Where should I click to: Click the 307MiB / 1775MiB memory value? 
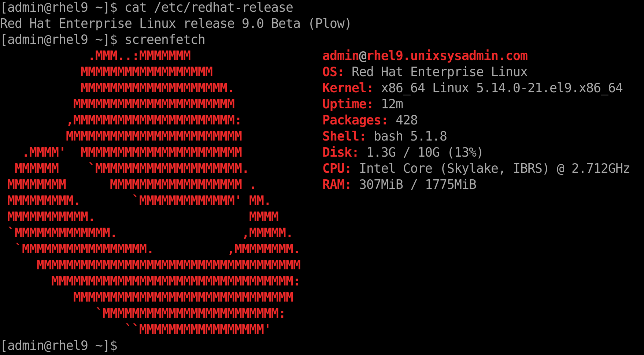pyautogui.click(x=418, y=184)
